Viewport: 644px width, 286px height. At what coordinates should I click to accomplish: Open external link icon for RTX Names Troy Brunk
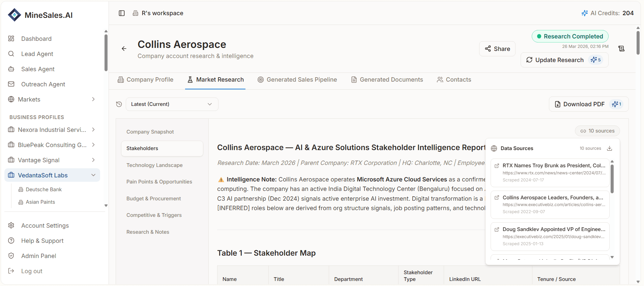497,166
